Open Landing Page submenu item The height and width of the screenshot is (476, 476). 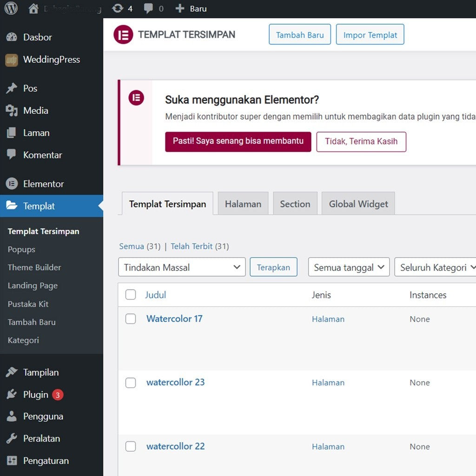click(33, 286)
